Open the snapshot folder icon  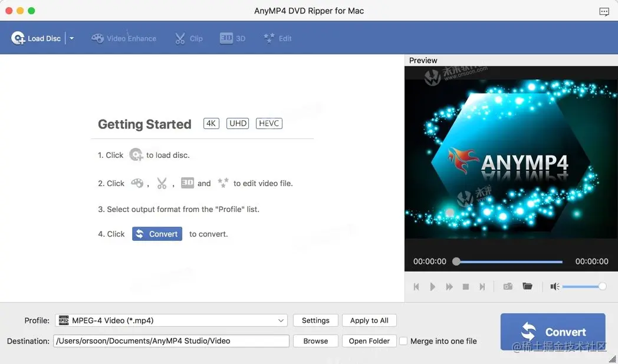(x=527, y=286)
